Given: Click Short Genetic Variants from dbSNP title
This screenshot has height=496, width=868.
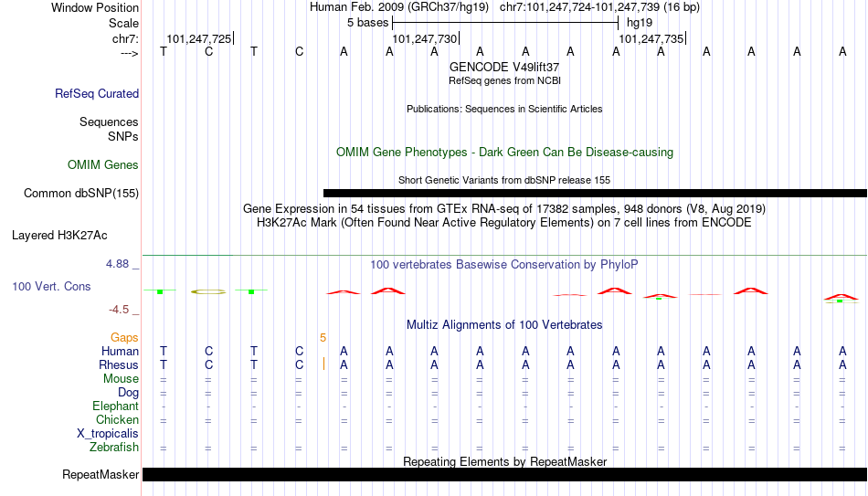Looking at the screenshot, I should point(504,180).
